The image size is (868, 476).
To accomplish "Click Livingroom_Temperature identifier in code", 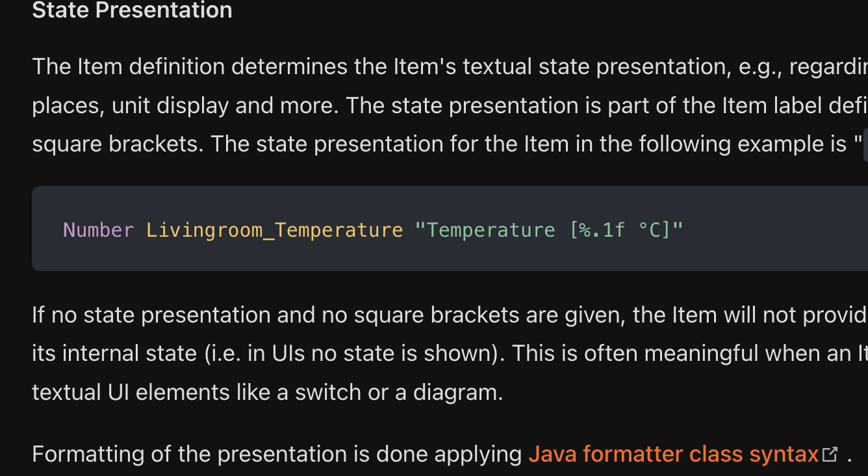I will [x=274, y=230].
